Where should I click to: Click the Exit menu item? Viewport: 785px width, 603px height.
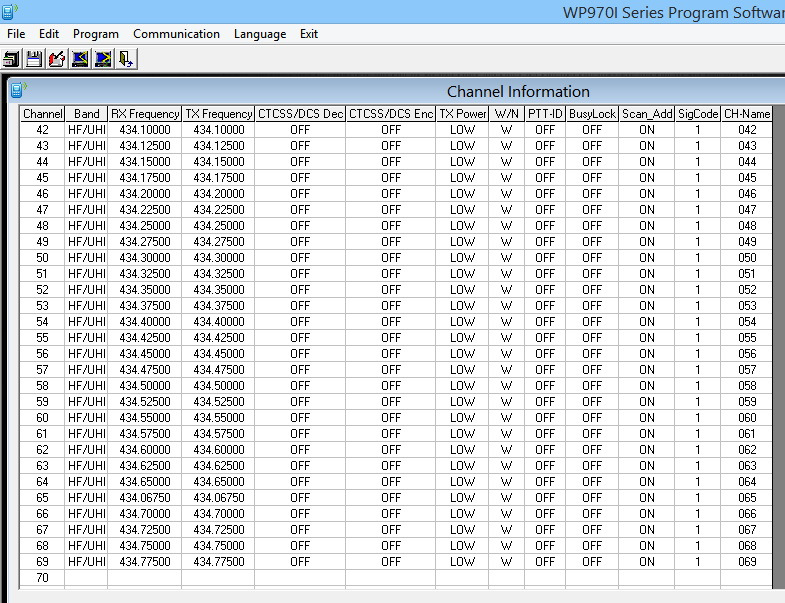point(309,34)
